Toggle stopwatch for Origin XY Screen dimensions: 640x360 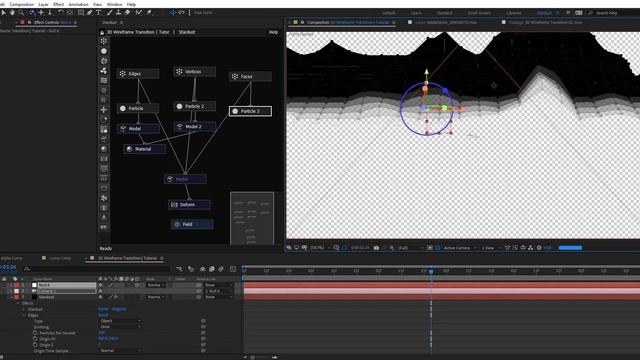point(35,339)
